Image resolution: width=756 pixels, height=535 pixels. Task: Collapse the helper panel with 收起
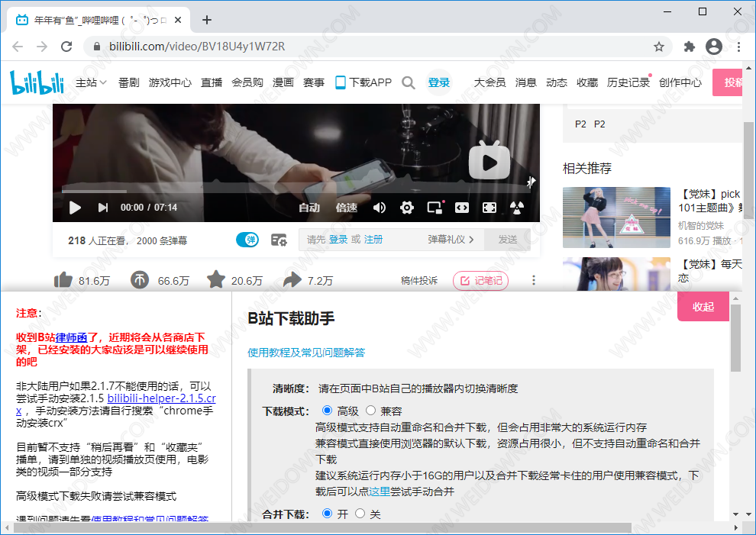coord(703,307)
